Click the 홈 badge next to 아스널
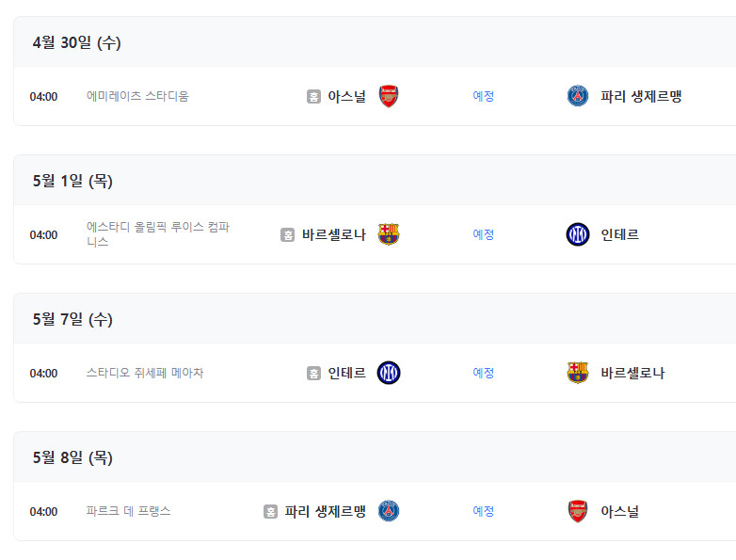736x560 pixels. [x=313, y=97]
